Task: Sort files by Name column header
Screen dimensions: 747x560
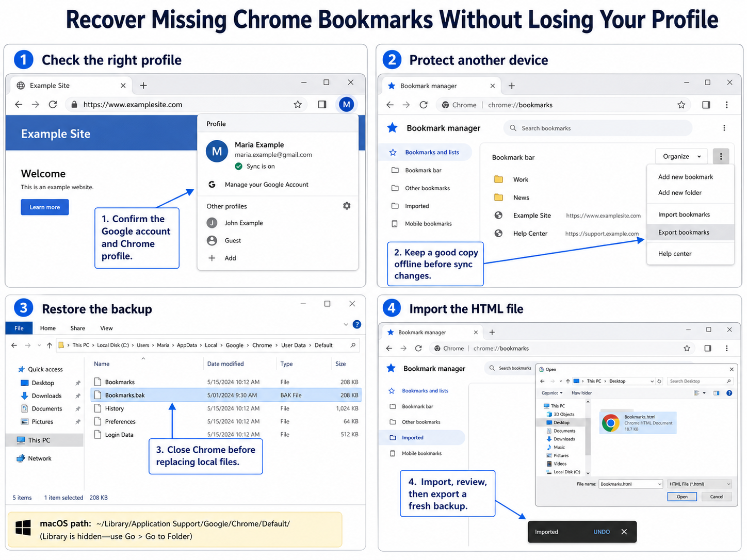Action: coord(102,364)
